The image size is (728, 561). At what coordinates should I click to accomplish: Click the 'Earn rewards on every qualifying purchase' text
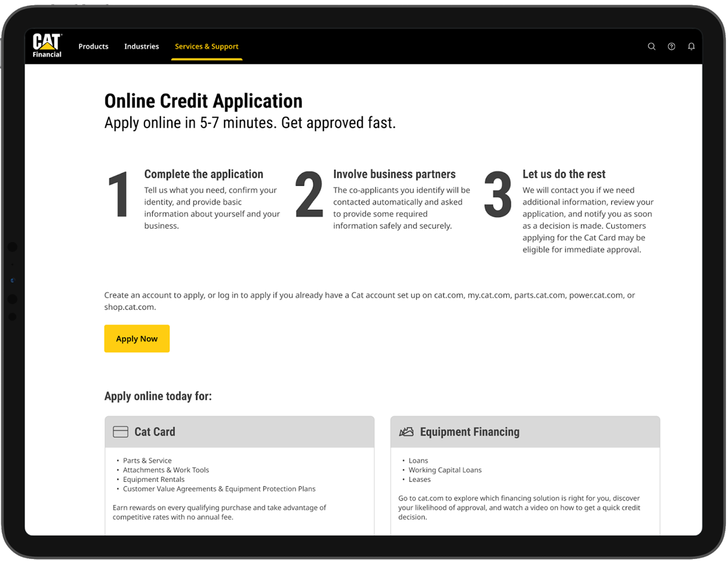(x=219, y=512)
